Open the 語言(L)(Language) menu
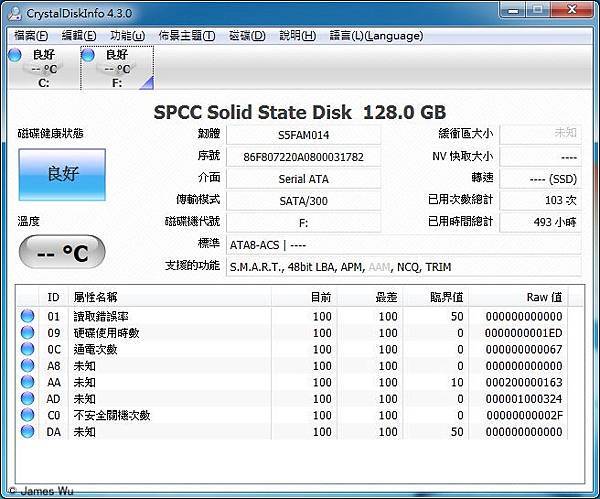The height and width of the screenshot is (499, 600). (376, 36)
